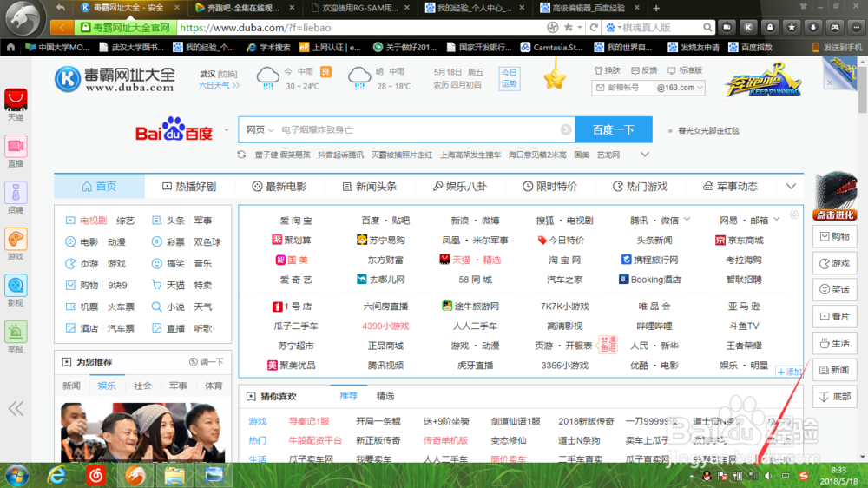The height and width of the screenshot is (488, 868).
Task: Open the page settings gear icon in site grid
Action: click(794, 215)
